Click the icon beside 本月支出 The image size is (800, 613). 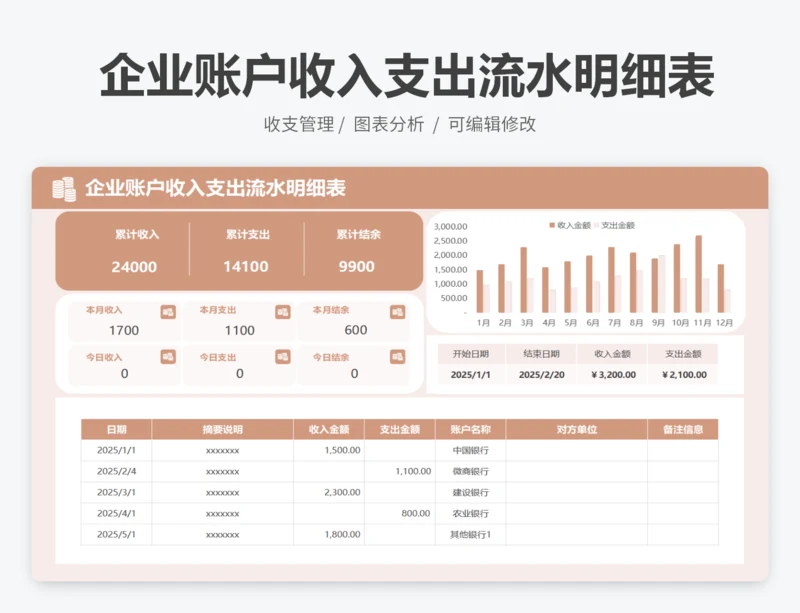click(283, 312)
